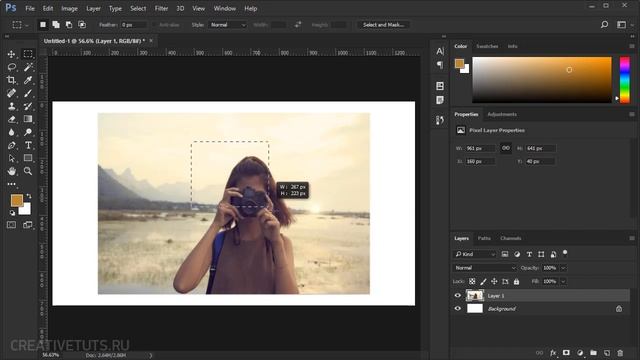The image size is (640, 360).
Task: Select the Brush tool
Action: [28, 93]
